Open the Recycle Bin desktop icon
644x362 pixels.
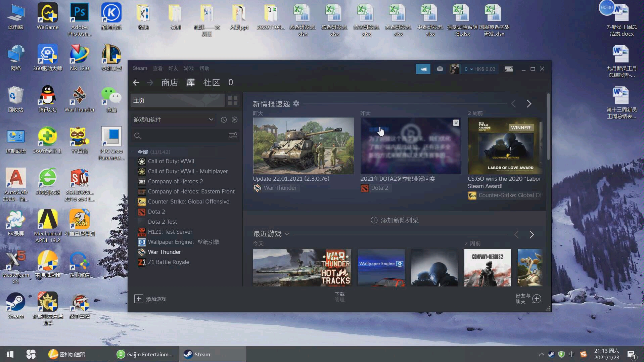click(x=16, y=99)
